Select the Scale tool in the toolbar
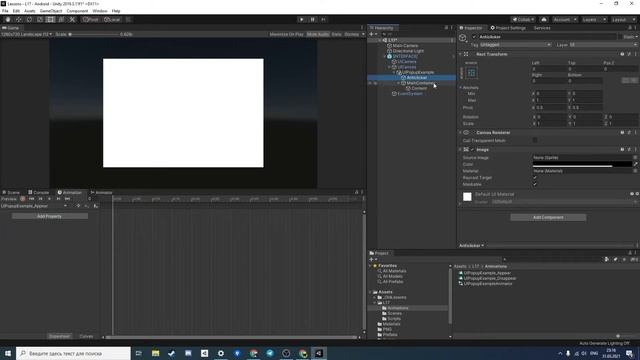This screenshot has width=640, height=360. (40, 20)
